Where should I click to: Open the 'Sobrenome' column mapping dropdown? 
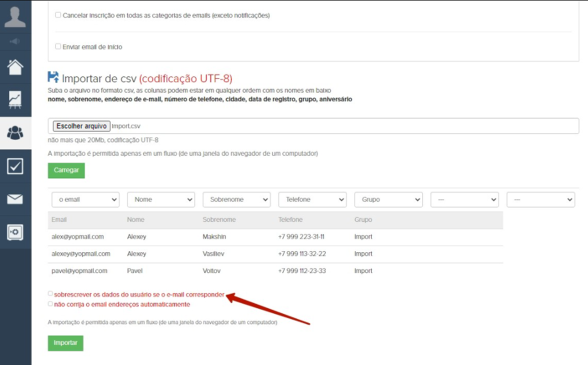pyautogui.click(x=236, y=199)
